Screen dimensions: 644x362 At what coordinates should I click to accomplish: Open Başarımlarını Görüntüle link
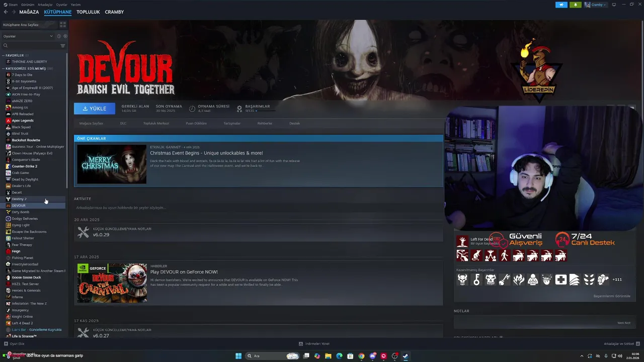(x=612, y=296)
